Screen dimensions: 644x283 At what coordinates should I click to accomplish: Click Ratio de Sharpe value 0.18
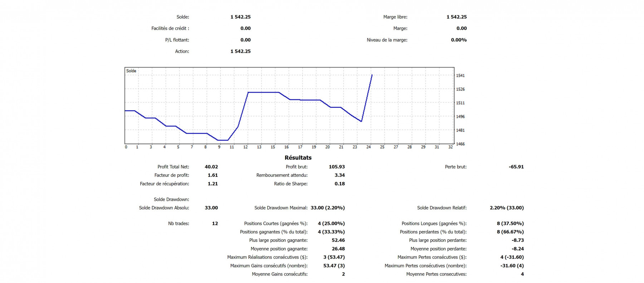340,184
